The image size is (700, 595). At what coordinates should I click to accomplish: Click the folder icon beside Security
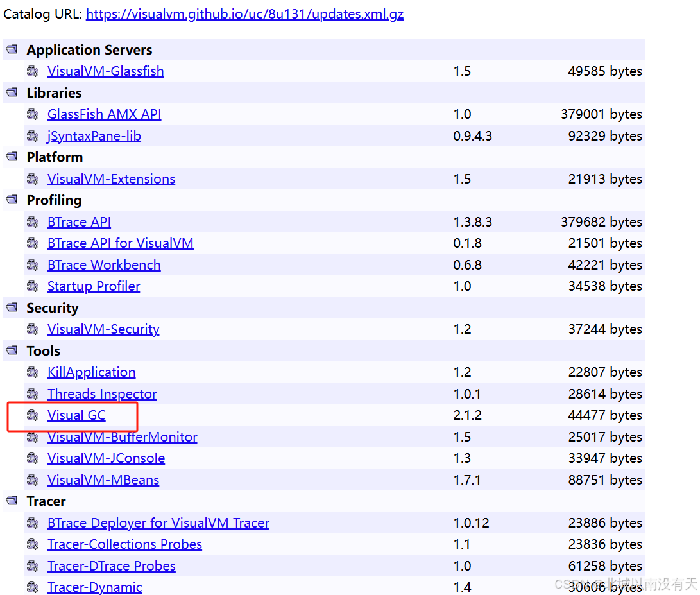[12, 307]
